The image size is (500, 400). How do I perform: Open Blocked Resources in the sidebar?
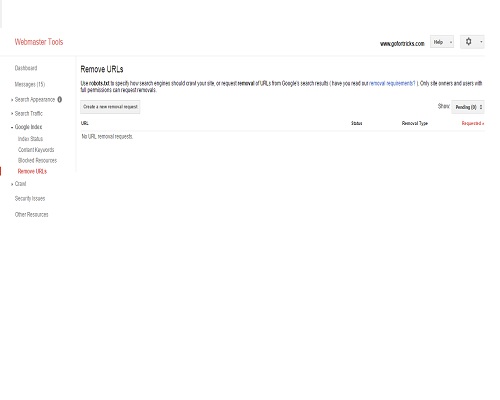pyautogui.click(x=37, y=161)
